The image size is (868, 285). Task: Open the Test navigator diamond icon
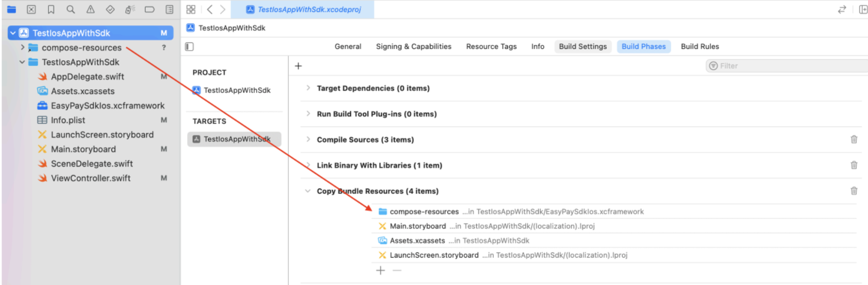(x=110, y=9)
